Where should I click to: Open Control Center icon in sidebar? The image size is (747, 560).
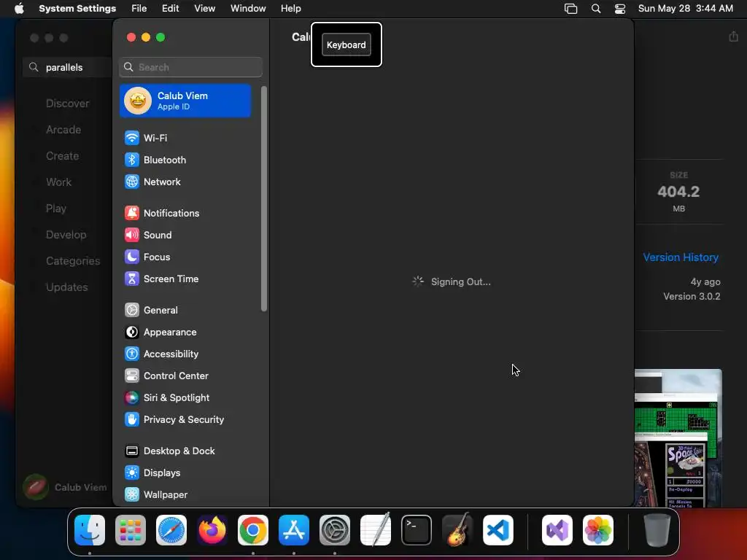point(132,376)
